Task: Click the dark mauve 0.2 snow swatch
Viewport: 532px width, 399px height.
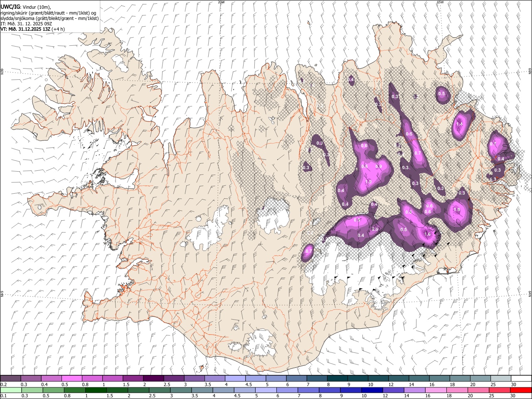Action: pos(11,378)
